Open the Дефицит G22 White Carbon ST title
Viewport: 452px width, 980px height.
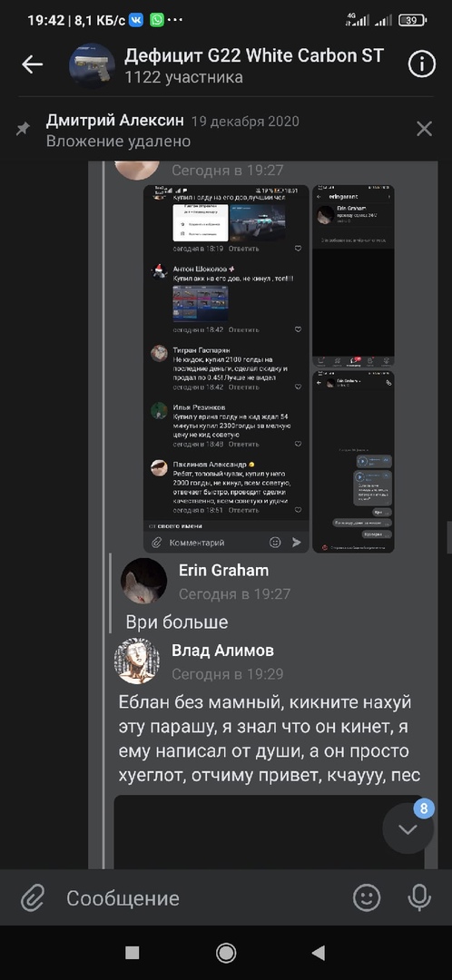click(x=253, y=55)
